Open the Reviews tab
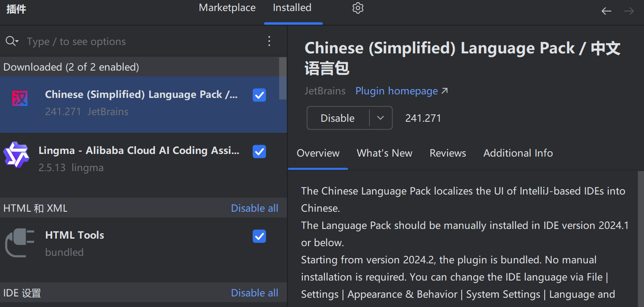Viewport: 644px width, 307px height. pyautogui.click(x=448, y=153)
